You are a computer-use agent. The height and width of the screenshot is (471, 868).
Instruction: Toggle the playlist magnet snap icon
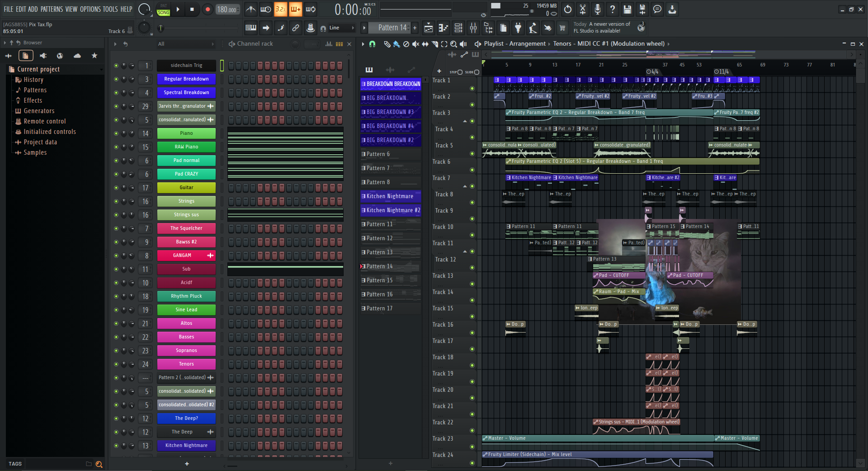(372, 44)
